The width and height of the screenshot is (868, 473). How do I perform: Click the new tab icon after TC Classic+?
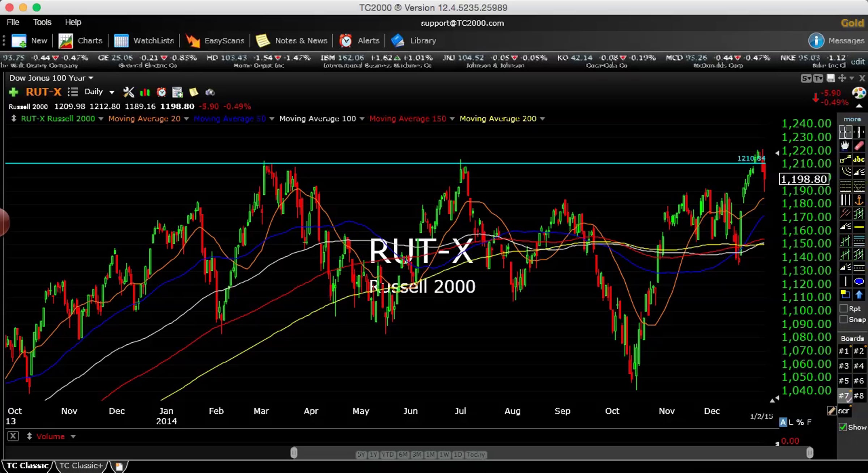coord(119,466)
